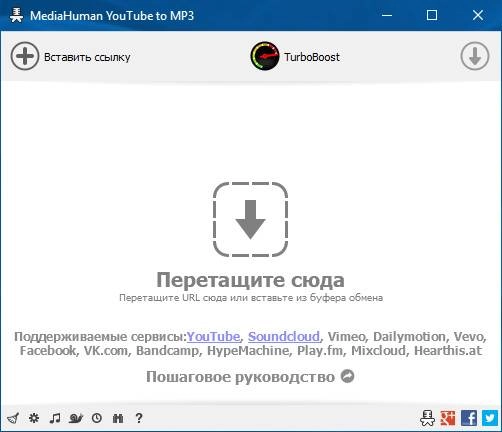Click the 'HypeMachine' service name

(x=248, y=351)
